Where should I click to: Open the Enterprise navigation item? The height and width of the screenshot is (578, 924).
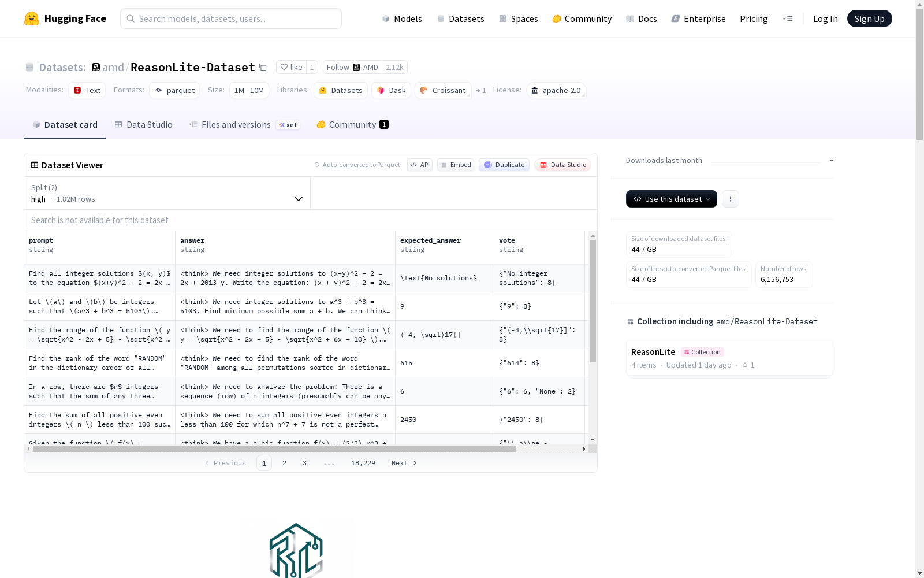pyautogui.click(x=699, y=18)
